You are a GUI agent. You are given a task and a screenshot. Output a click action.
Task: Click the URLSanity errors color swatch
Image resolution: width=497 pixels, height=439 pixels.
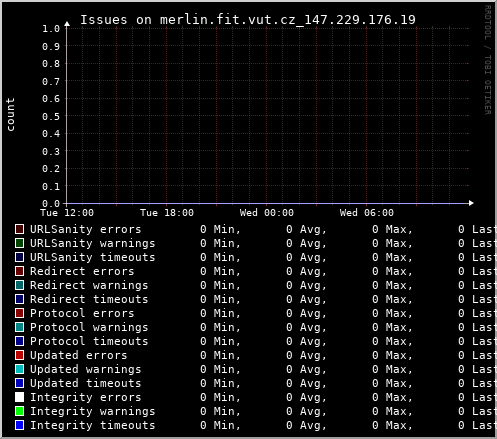click(x=20, y=229)
